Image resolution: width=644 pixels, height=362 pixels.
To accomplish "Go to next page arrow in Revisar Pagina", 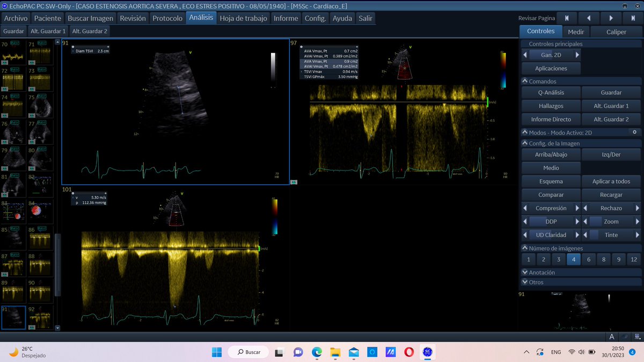I will click(610, 18).
